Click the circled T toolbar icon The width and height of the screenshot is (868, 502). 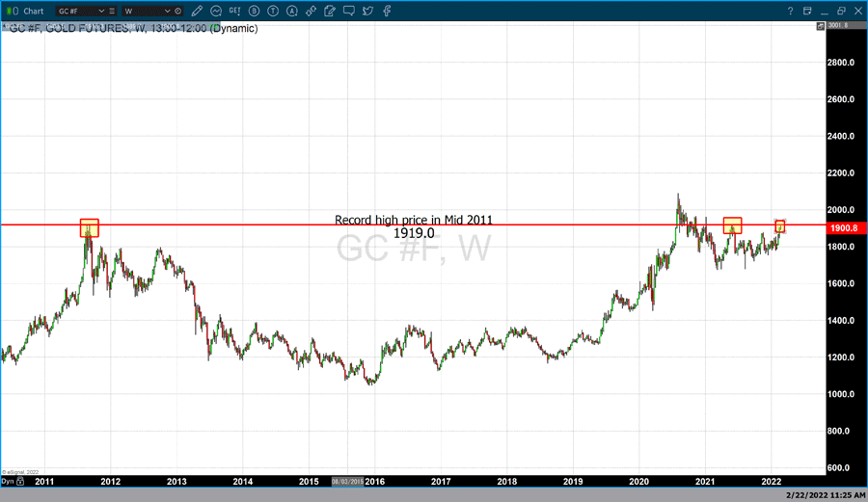[273, 11]
